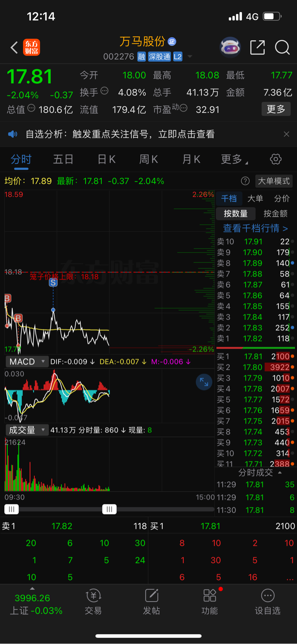Tap the ellipsis in buy queue
This screenshot has width=297, height=644.
coord(290,578)
